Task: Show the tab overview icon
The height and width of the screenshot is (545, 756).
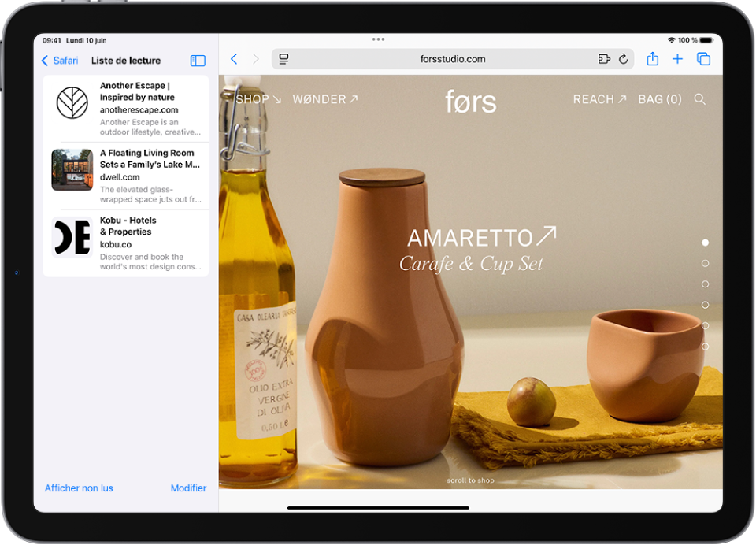Action: click(704, 59)
